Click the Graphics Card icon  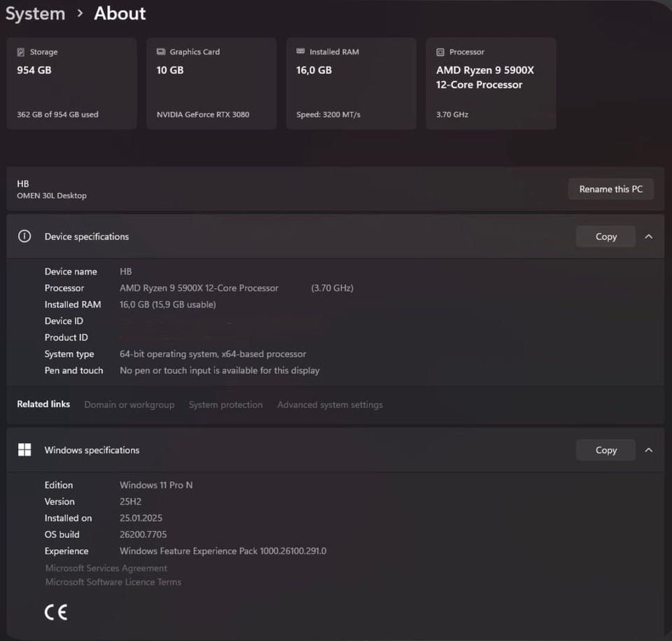click(x=161, y=52)
